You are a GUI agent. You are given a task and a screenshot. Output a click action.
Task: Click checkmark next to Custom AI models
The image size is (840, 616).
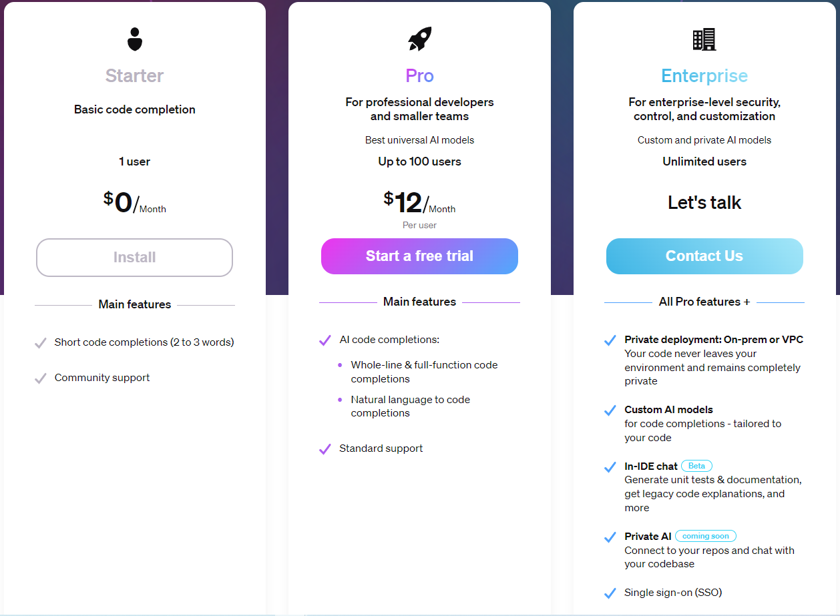(610, 410)
